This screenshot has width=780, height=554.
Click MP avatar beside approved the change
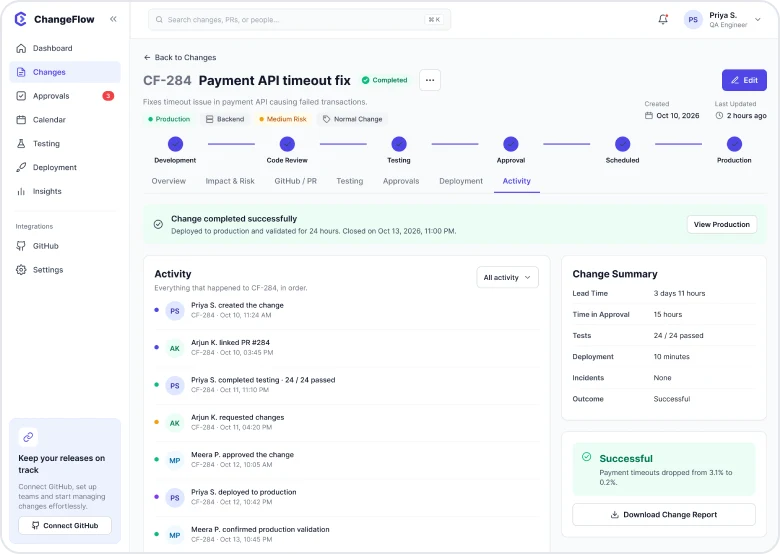tap(175, 461)
